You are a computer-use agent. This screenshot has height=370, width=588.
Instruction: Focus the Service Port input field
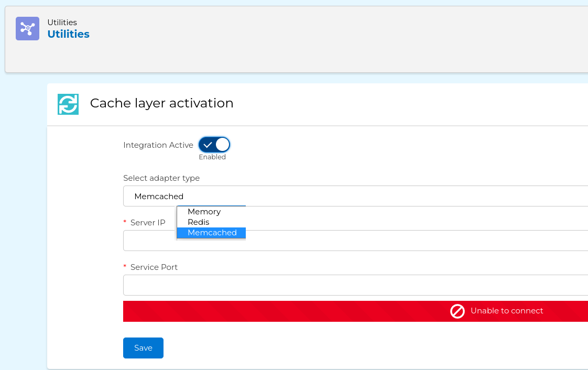356,285
